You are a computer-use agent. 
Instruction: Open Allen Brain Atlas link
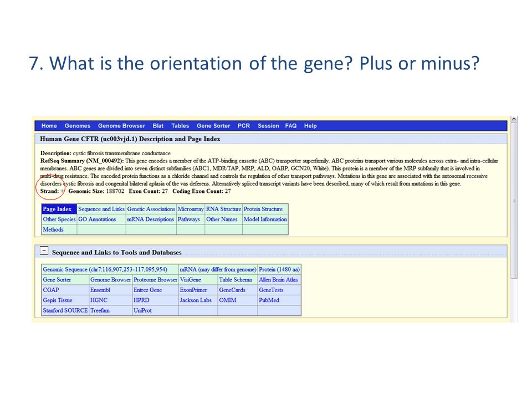click(278, 279)
